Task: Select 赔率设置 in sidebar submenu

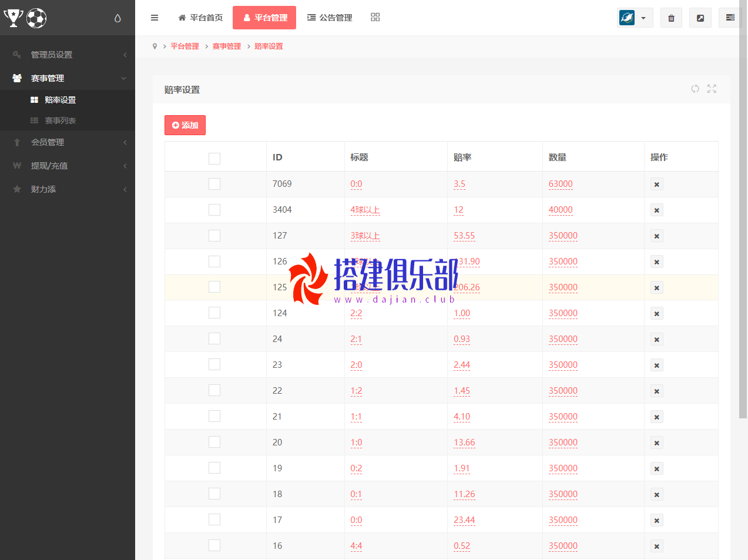Action: coord(68,100)
